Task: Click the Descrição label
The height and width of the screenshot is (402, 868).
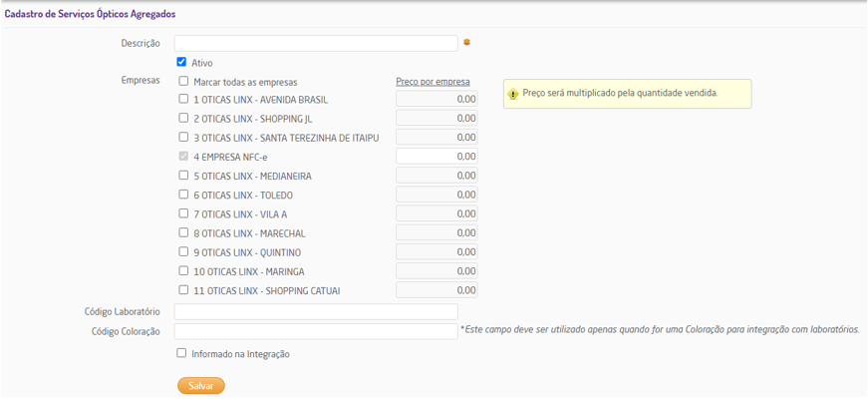Action: click(141, 43)
